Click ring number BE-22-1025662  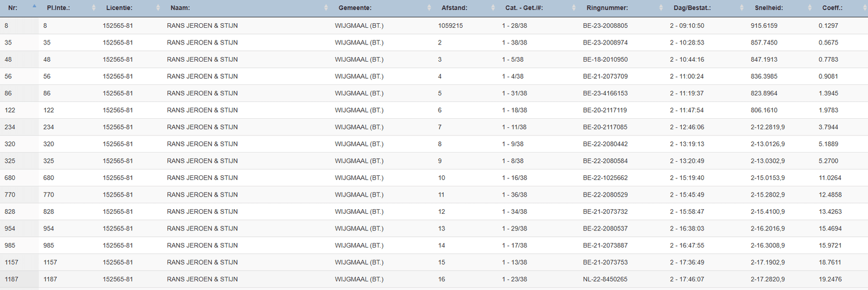[605, 178]
